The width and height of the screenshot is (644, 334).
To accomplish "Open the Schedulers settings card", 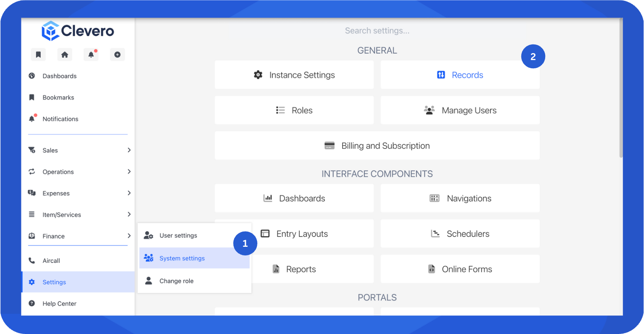I will [x=460, y=234].
